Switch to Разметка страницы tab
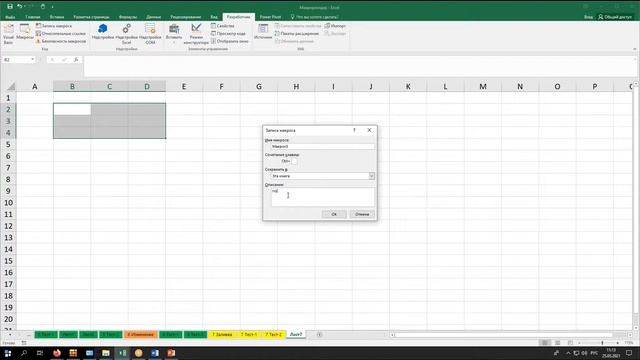The image size is (640, 360). (x=91, y=17)
